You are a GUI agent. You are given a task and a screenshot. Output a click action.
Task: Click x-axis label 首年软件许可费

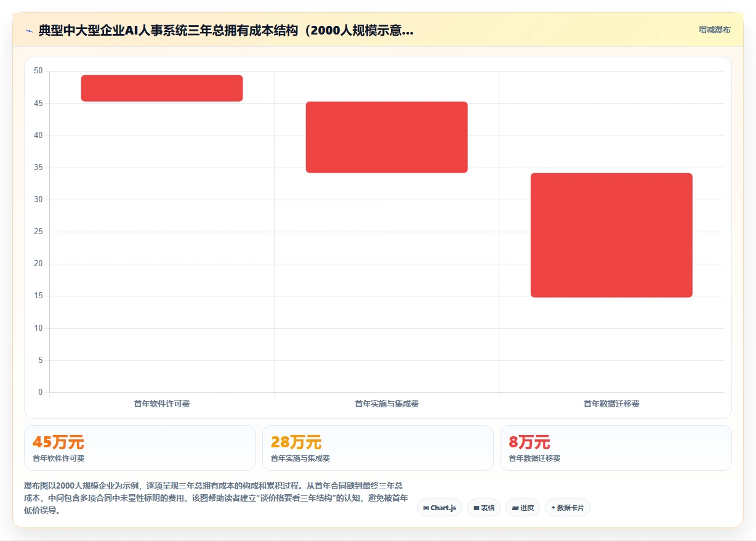162,404
